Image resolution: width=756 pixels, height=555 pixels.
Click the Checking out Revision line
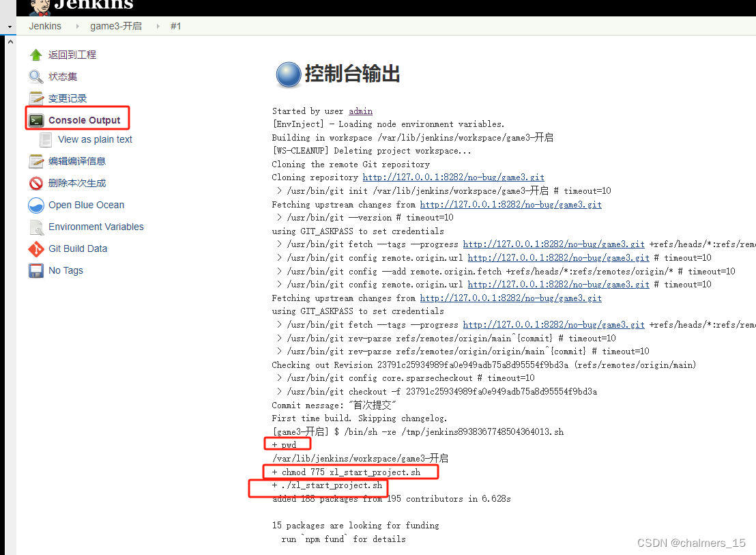pos(484,365)
